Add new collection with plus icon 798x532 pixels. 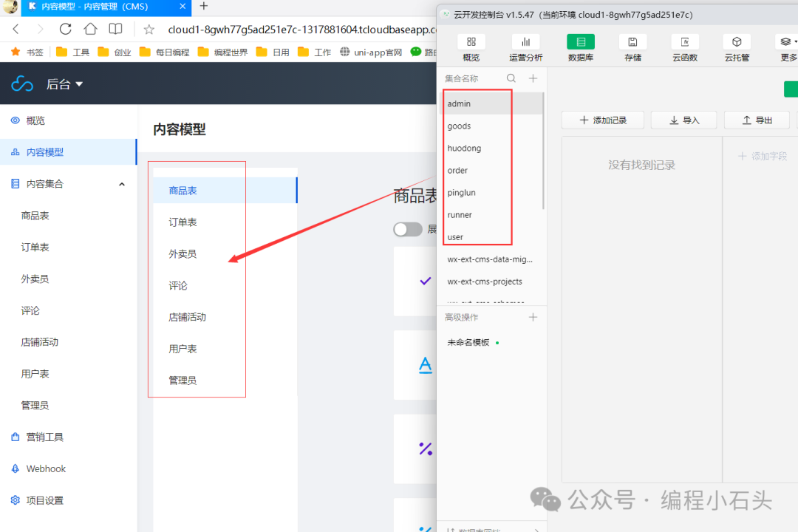[533, 78]
